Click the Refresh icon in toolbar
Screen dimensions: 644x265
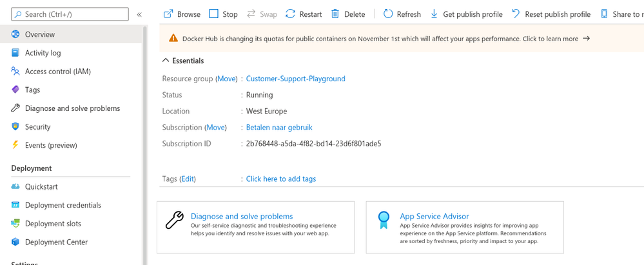click(388, 14)
